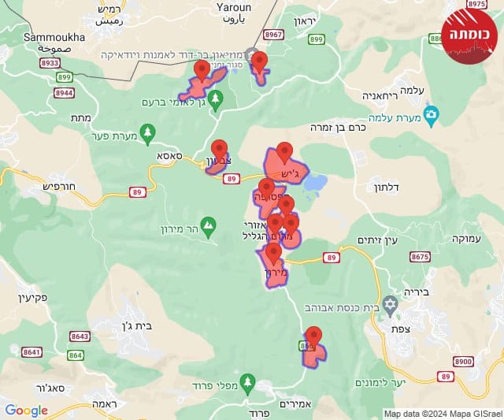
Task: Open the הר מירון mountain icon
Action: [x=208, y=228]
